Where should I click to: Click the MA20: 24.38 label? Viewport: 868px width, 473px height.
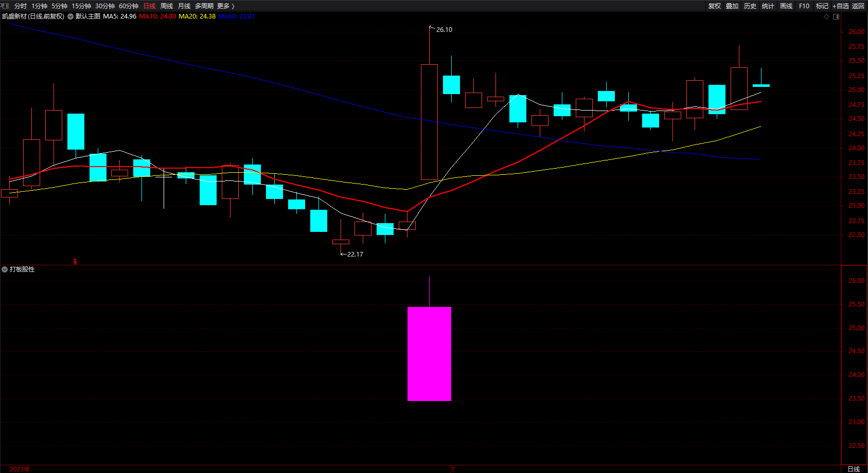coord(197,16)
